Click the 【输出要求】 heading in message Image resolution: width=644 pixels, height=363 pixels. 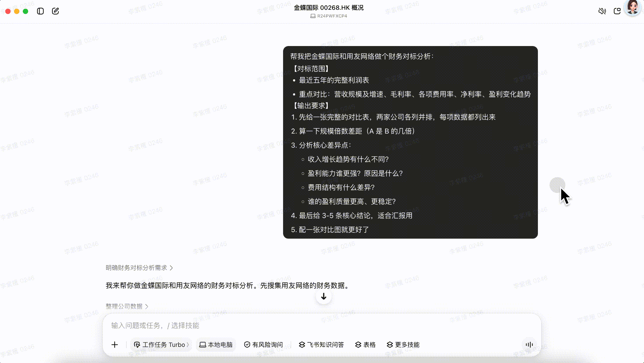coord(311,106)
